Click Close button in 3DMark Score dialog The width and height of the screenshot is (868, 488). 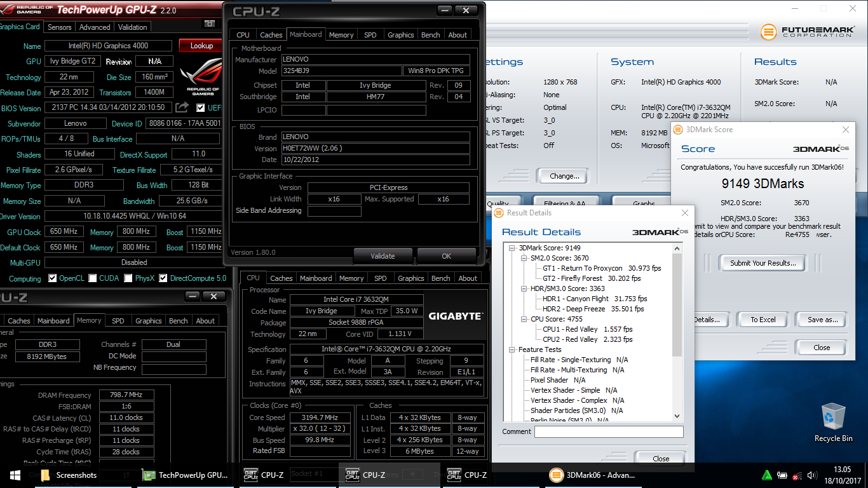pos(822,348)
